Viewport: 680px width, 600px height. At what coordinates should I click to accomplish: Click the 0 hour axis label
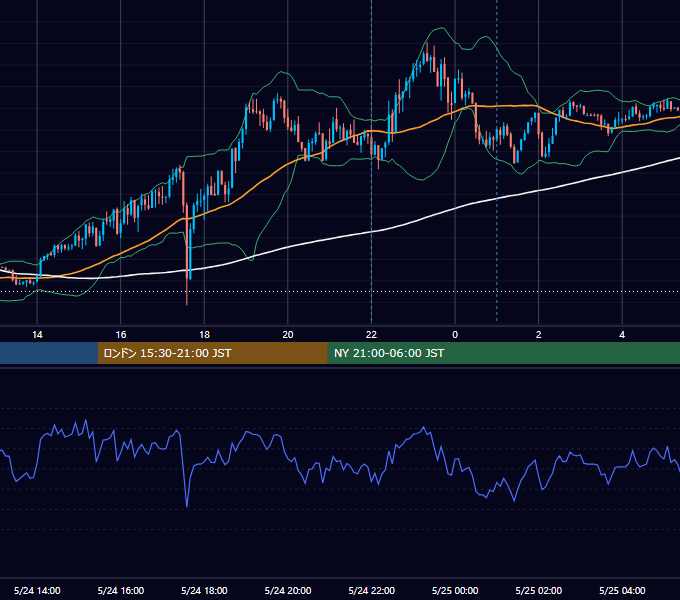pyautogui.click(x=455, y=335)
